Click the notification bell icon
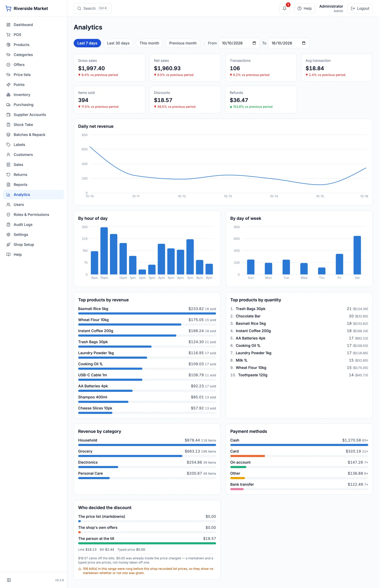The width and height of the screenshot is (379, 588). (284, 8)
